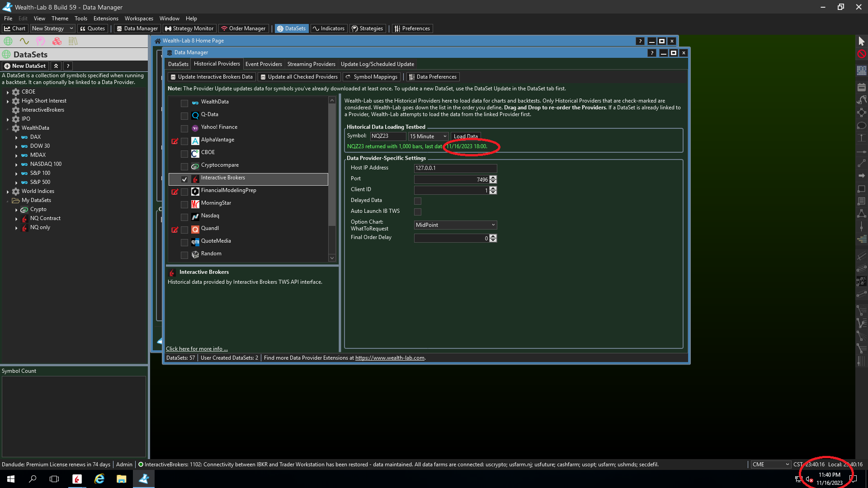This screenshot has height=488, width=868.
Task: Select the arrow pointer drawing tool
Action: click(862, 41)
